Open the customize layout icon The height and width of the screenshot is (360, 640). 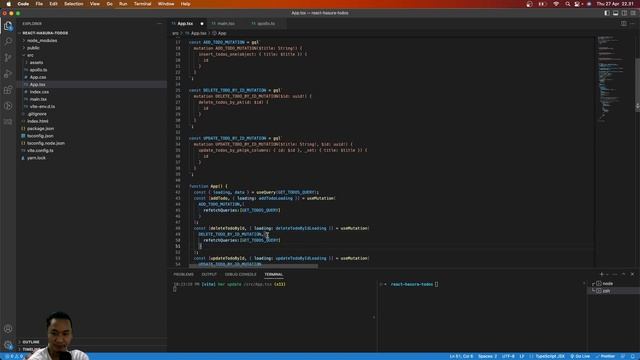click(x=633, y=13)
